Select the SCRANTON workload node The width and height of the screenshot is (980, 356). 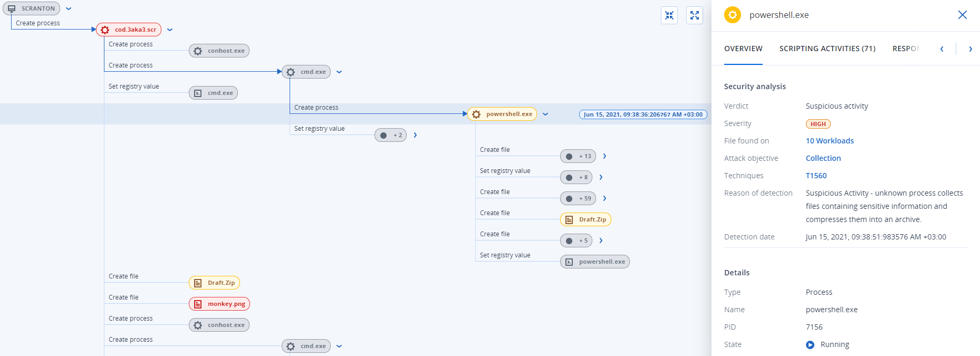[32, 8]
